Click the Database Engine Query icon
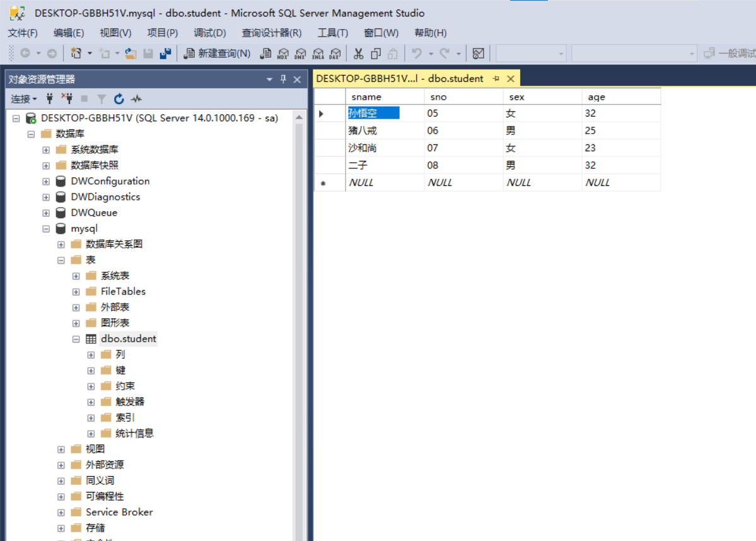This screenshot has width=756, height=541. pyautogui.click(x=265, y=53)
